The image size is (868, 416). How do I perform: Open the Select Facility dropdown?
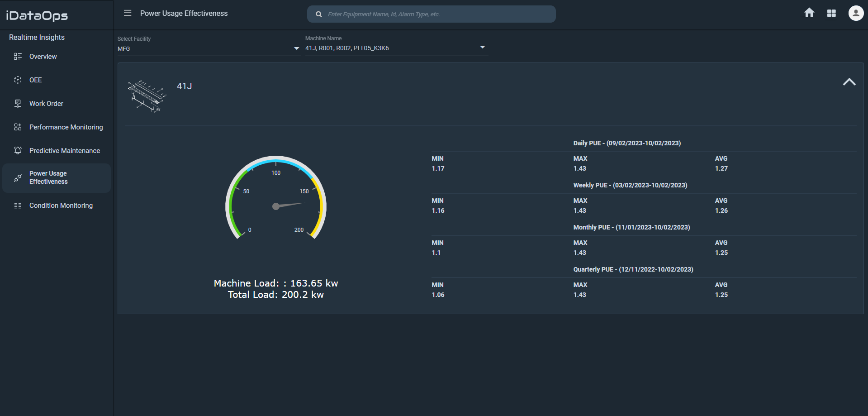[296, 48]
